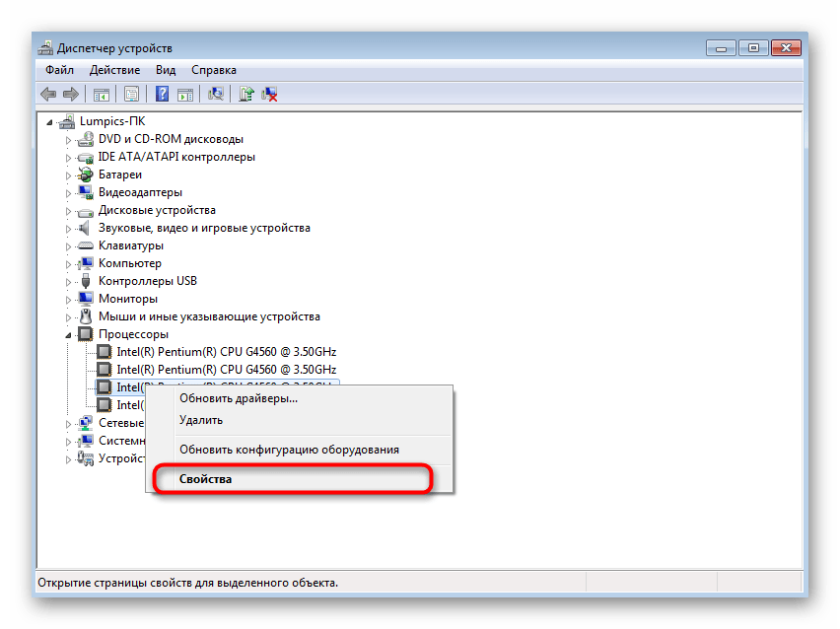Click the Update driver toolbar icon
840x629 pixels.
(246, 95)
